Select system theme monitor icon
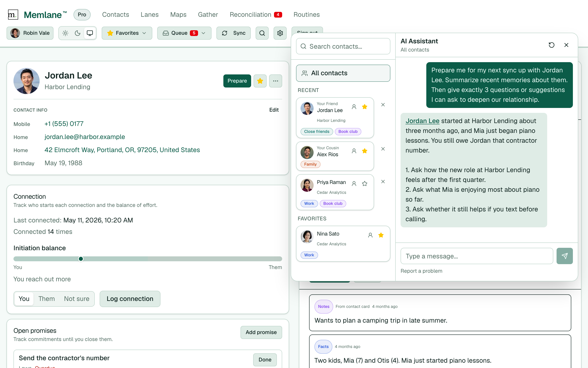Image resolution: width=588 pixels, height=368 pixels. [x=90, y=33]
